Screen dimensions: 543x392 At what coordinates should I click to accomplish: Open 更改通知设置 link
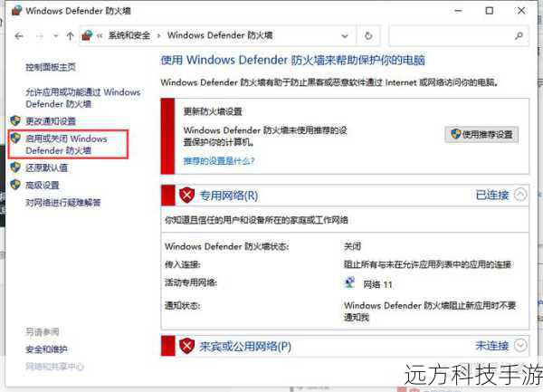51,120
